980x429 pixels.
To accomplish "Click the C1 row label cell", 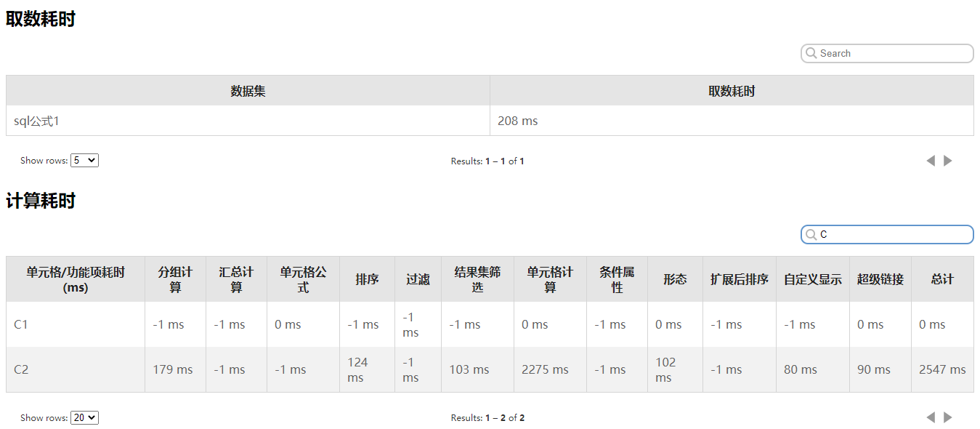I will coord(21,324).
